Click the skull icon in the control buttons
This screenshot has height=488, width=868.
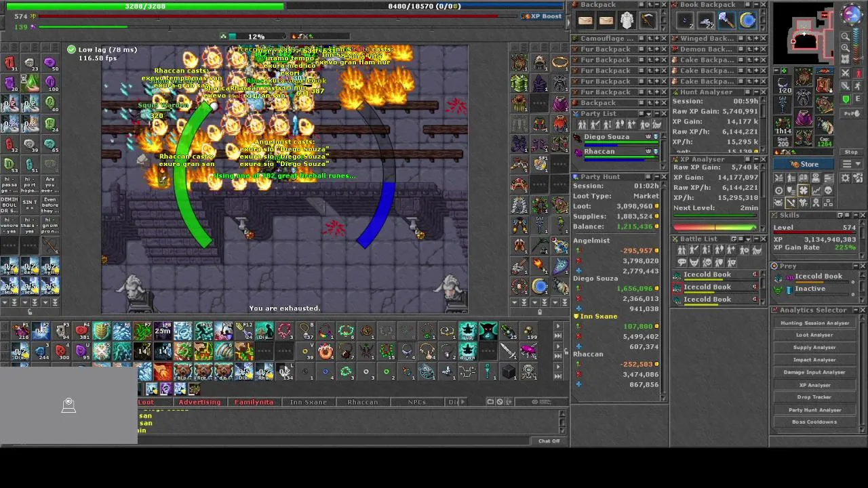(x=828, y=190)
